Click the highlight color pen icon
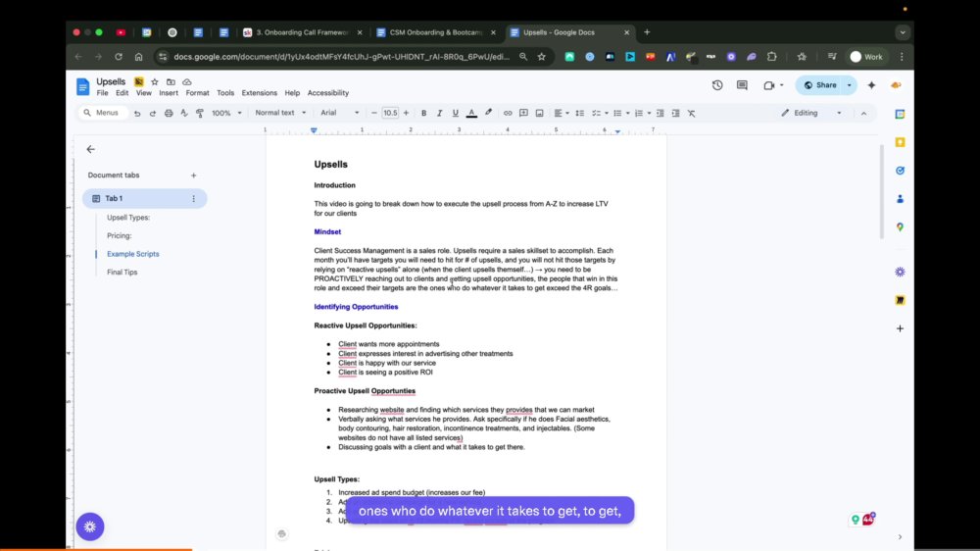980x551 pixels. (488, 113)
